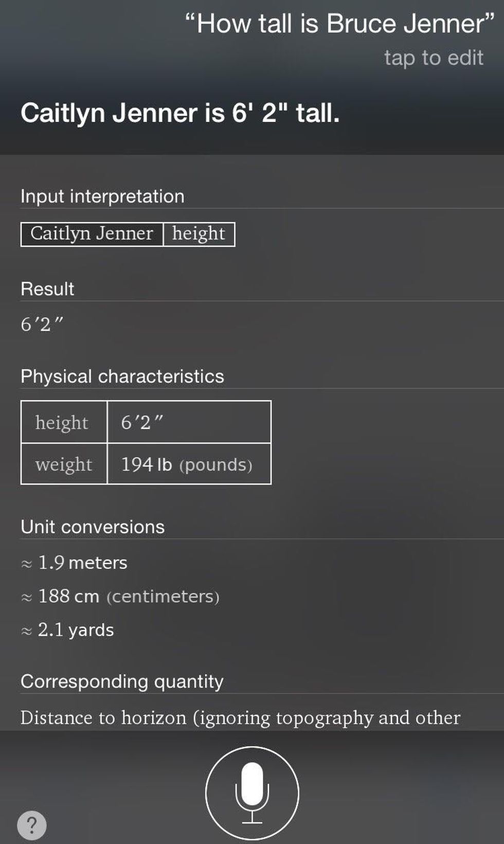Select the Input interpretation section header

click(x=102, y=196)
